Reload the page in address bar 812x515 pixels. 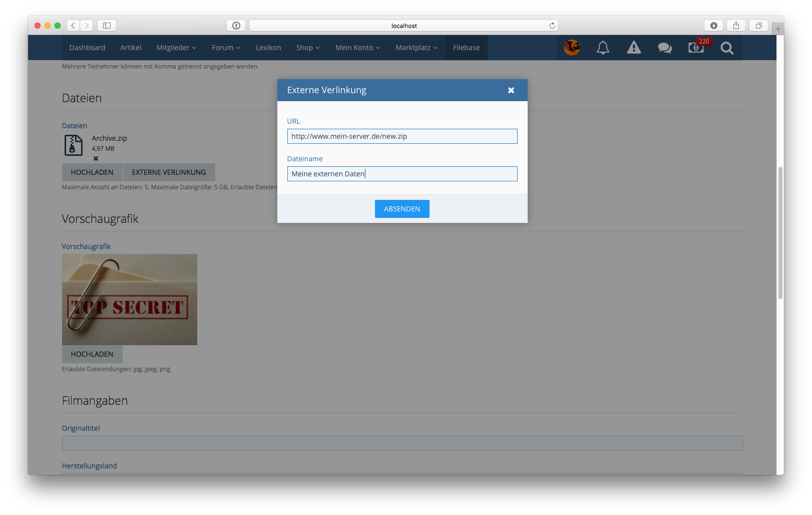coord(552,26)
